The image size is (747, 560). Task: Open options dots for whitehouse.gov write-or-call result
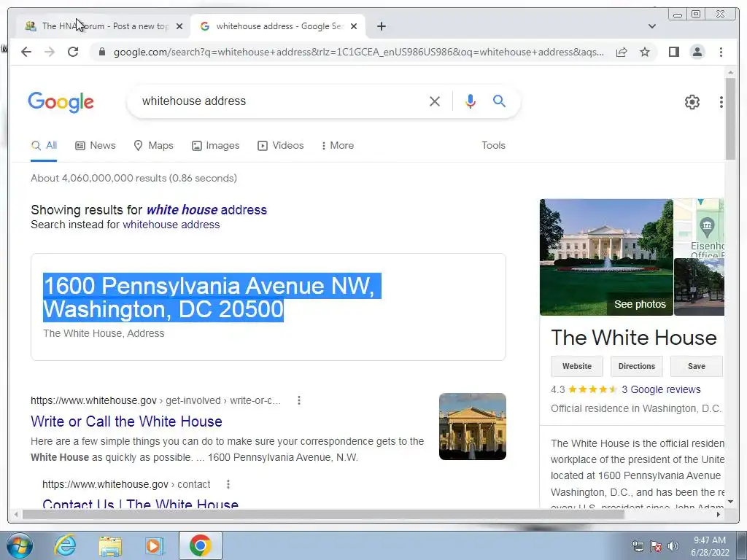[x=298, y=400]
